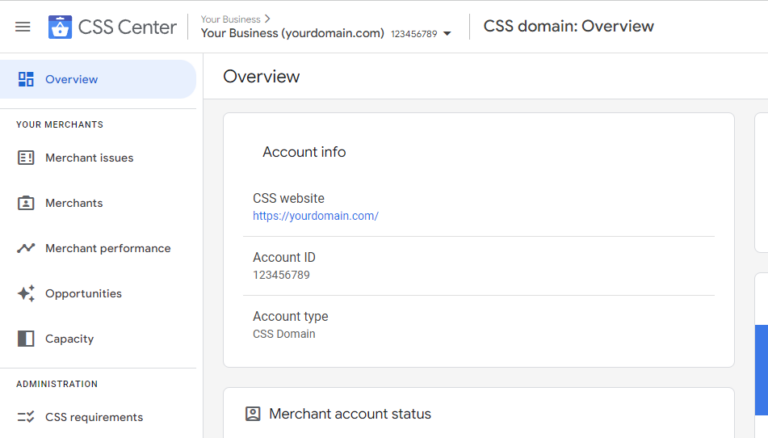
Task: Click the Merchant account status heading
Action: click(350, 414)
